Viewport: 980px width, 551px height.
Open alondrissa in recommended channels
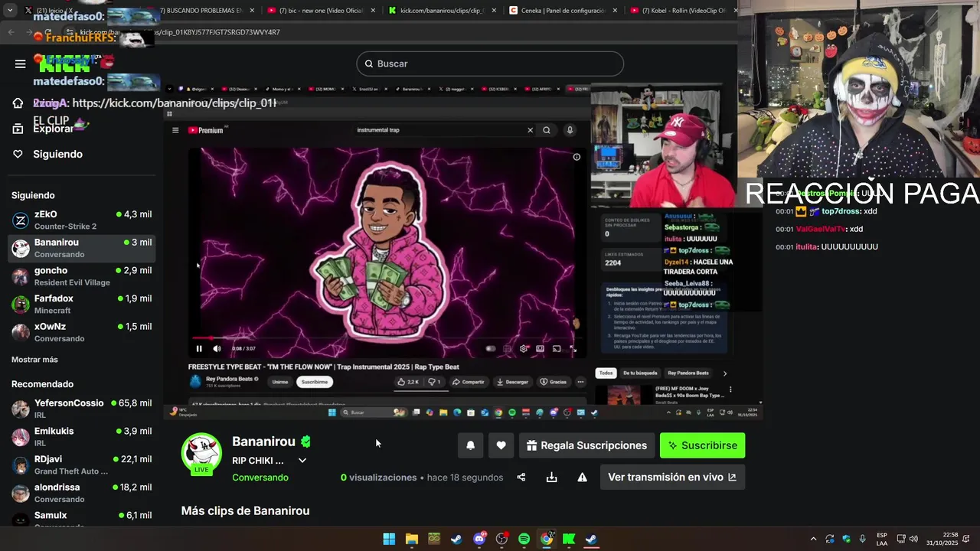81,493
